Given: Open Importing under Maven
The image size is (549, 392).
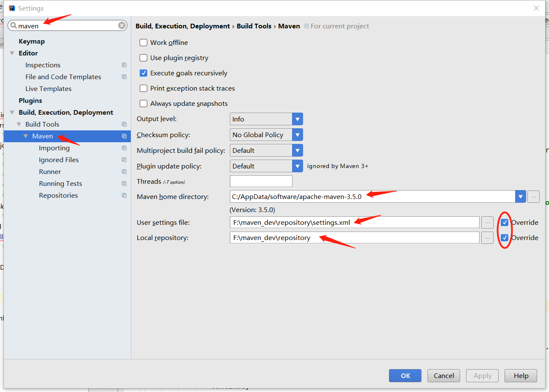Looking at the screenshot, I should tap(54, 148).
